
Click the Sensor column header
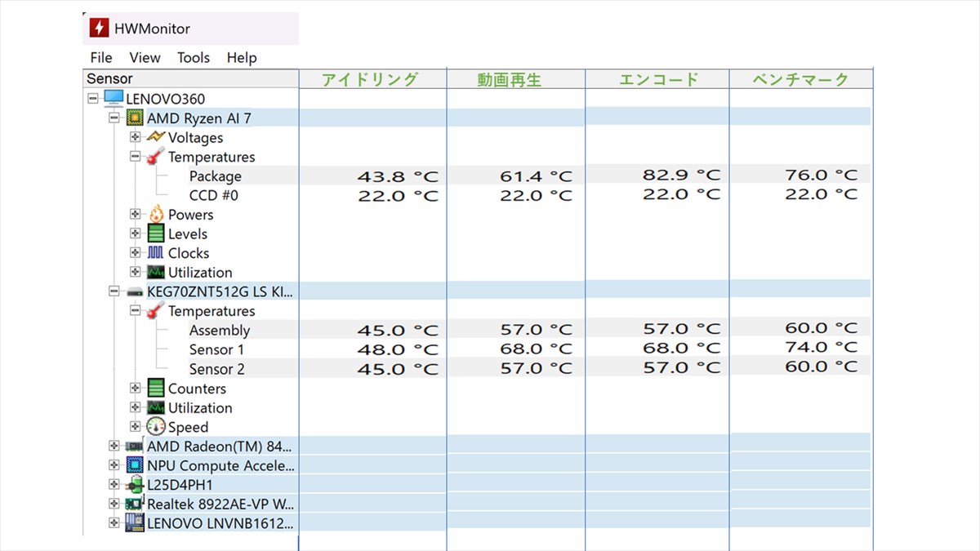(x=192, y=78)
